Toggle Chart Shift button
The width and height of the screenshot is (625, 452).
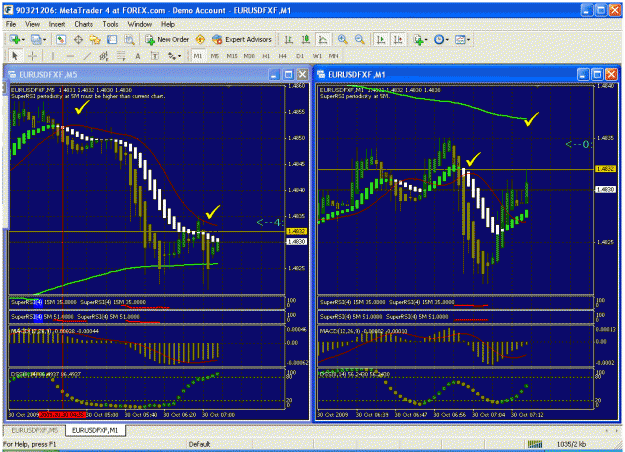tap(398, 39)
